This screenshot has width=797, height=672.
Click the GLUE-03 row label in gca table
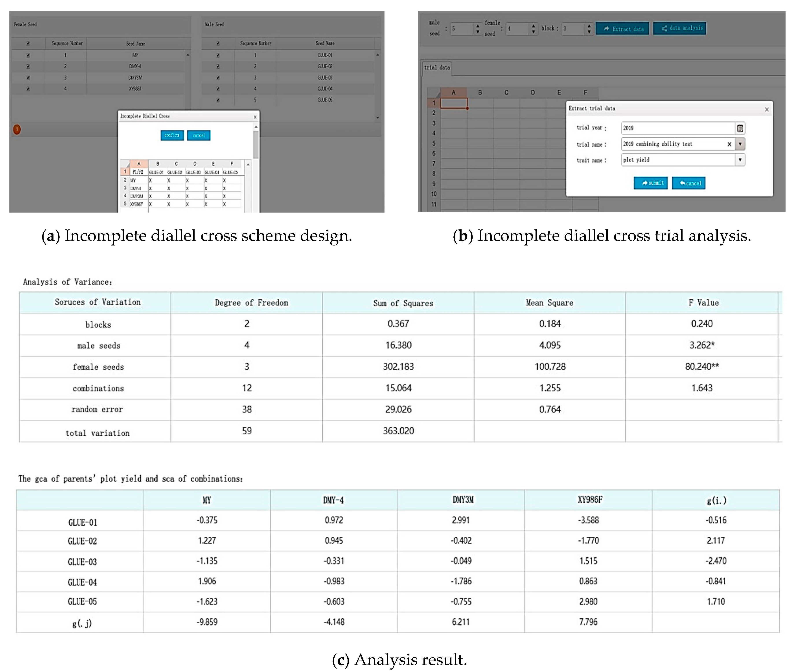point(82,562)
